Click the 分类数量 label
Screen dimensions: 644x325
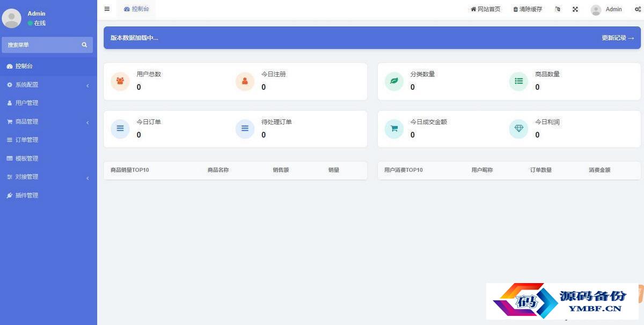(422, 74)
